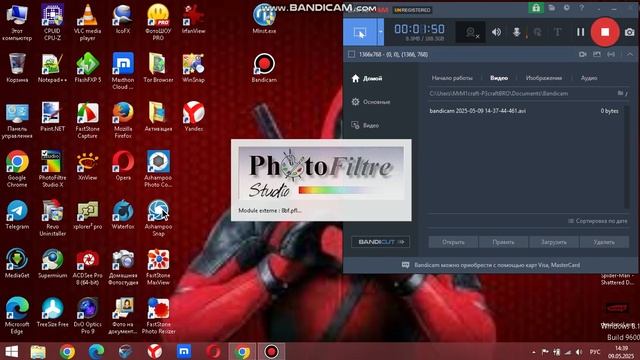Click the vertical scrollbar of Bandicam file list
This screenshot has height=360, width=640.
[627, 157]
